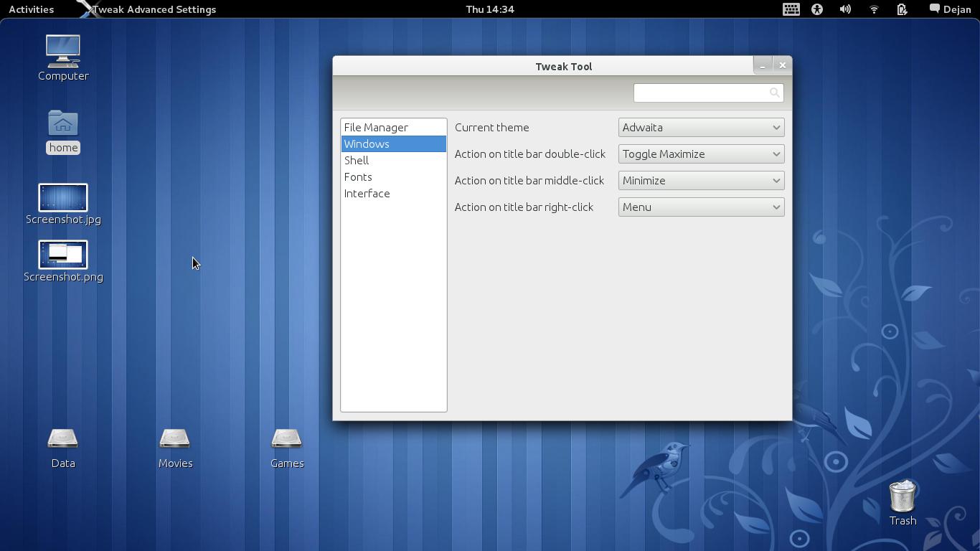Click the on-screen keyboard icon
Screen dimensions: 980x551
[x=791, y=9]
